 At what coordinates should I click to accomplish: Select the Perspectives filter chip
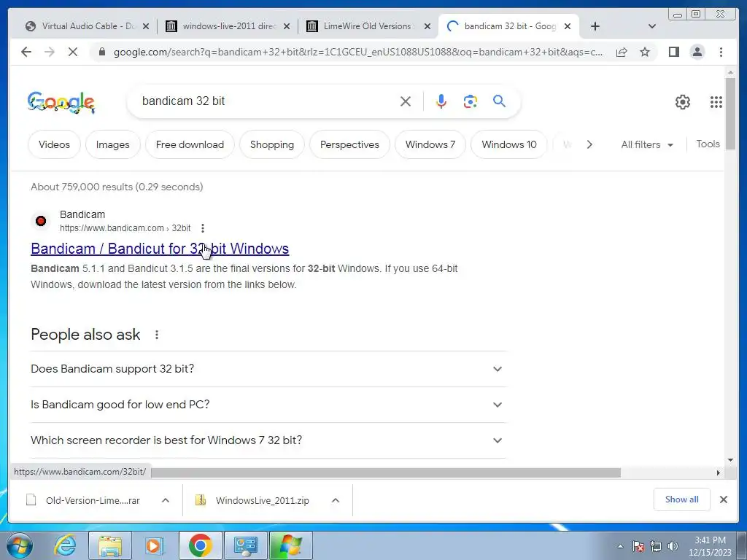point(349,144)
